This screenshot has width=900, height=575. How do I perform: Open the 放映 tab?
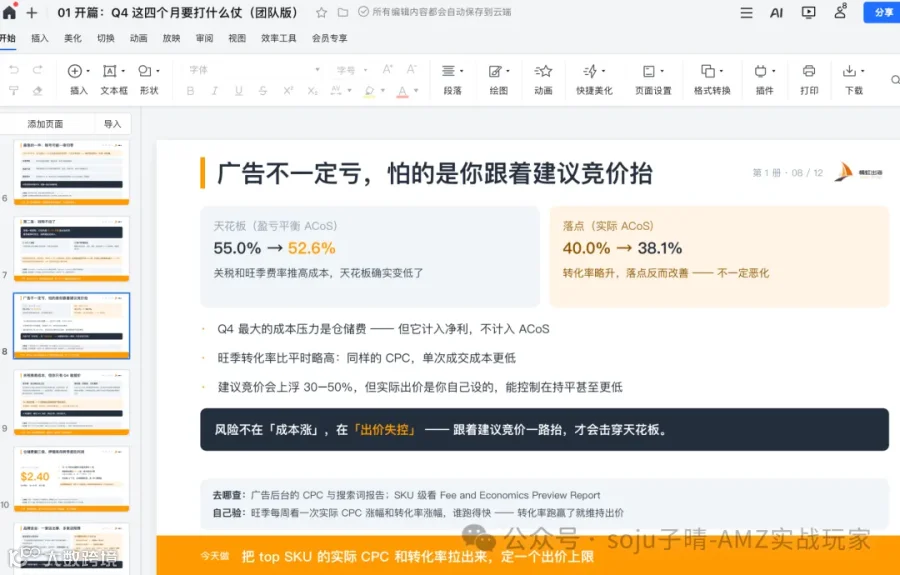point(171,38)
